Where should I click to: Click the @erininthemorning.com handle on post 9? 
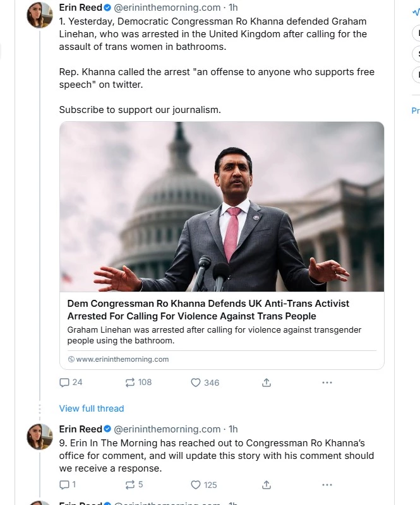(167, 429)
